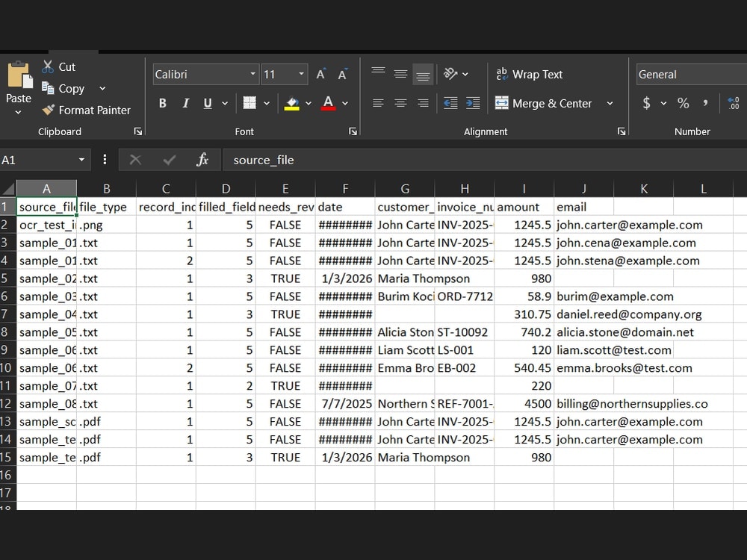Open the text Orientation icon
The image size is (747, 560).
click(450, 74)
